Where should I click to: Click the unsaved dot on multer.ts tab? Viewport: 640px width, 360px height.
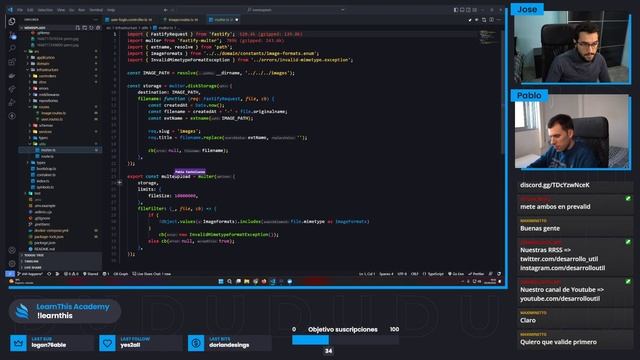click(237, 20)
